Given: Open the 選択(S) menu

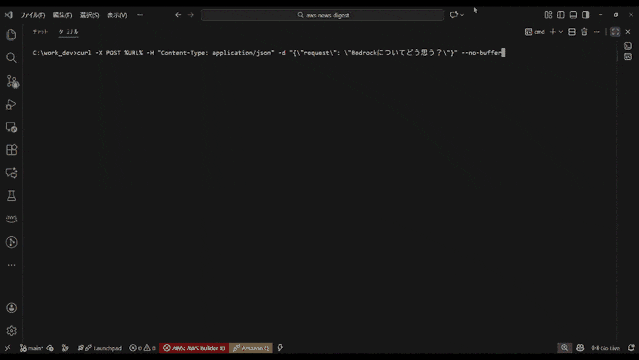Looking at the screenshot, I should 89,15.
